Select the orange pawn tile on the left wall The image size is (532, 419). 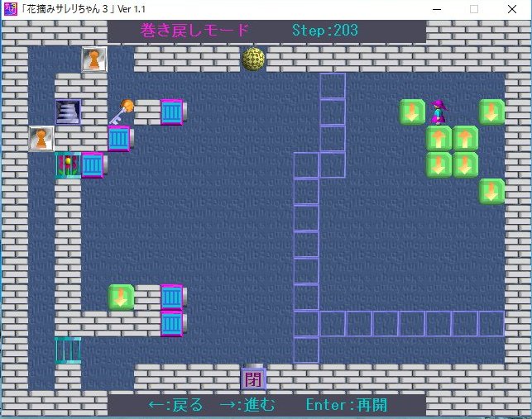[x=41, y=139]
